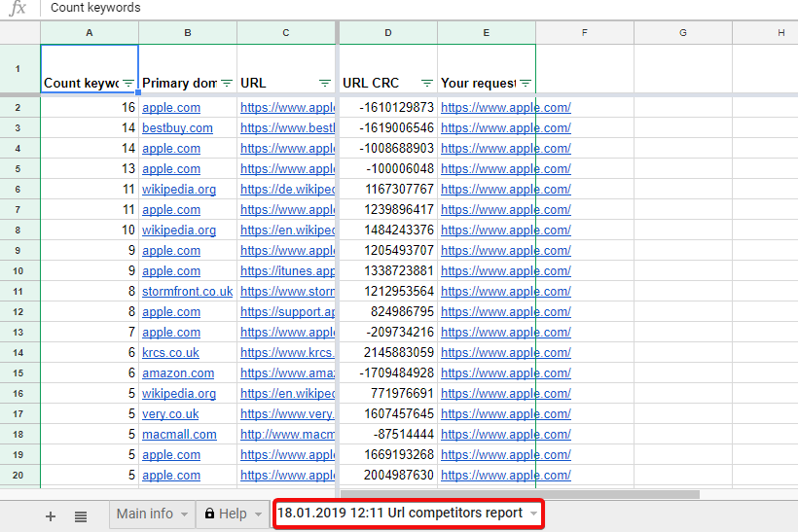798x532 pixels.
Task: Click the fx formula icon
Action: point(18,8)
